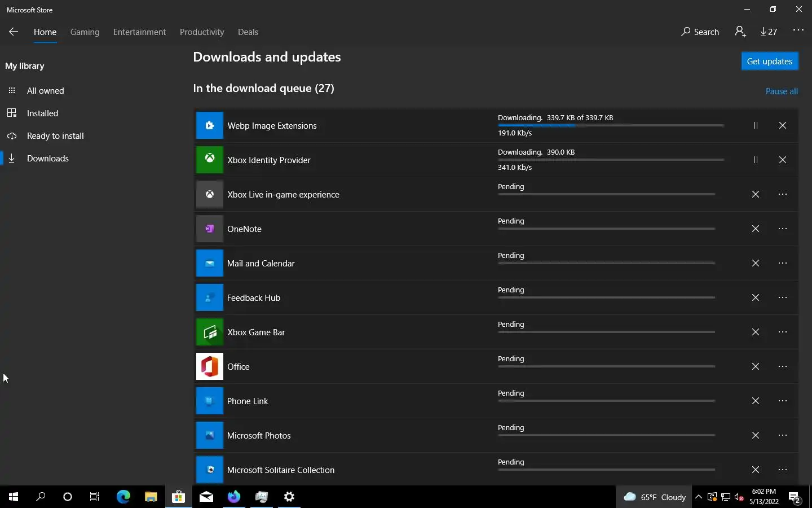Click Webp Image Extensions download progress bar
This screenshot has height=508, width=812.
point(611,125)
